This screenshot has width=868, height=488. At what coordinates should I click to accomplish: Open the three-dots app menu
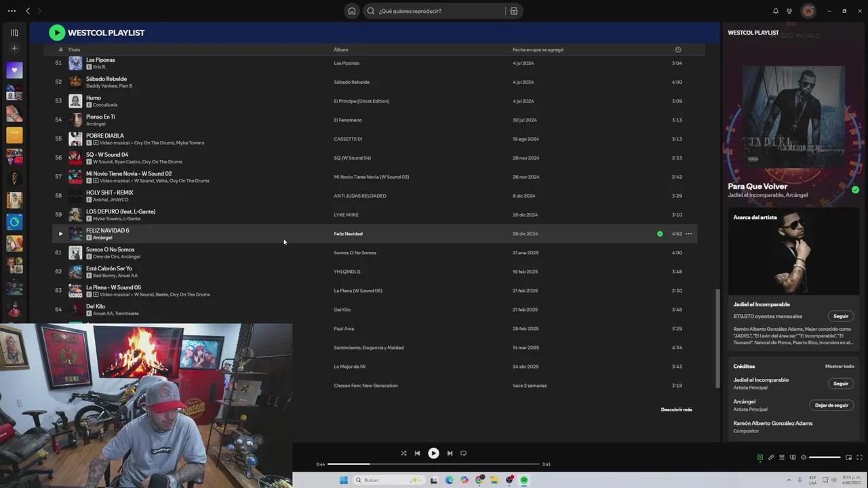pyautogui.click(x=12, y=11)
